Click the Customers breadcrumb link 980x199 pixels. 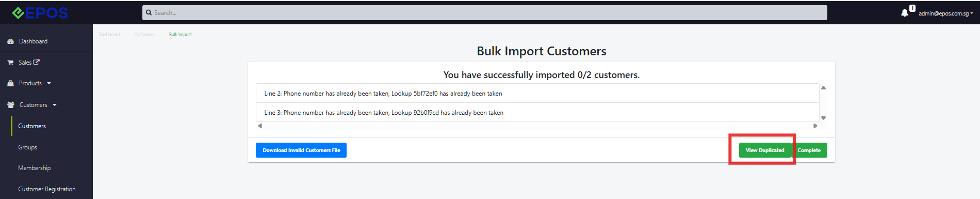[x=144, y=35]
